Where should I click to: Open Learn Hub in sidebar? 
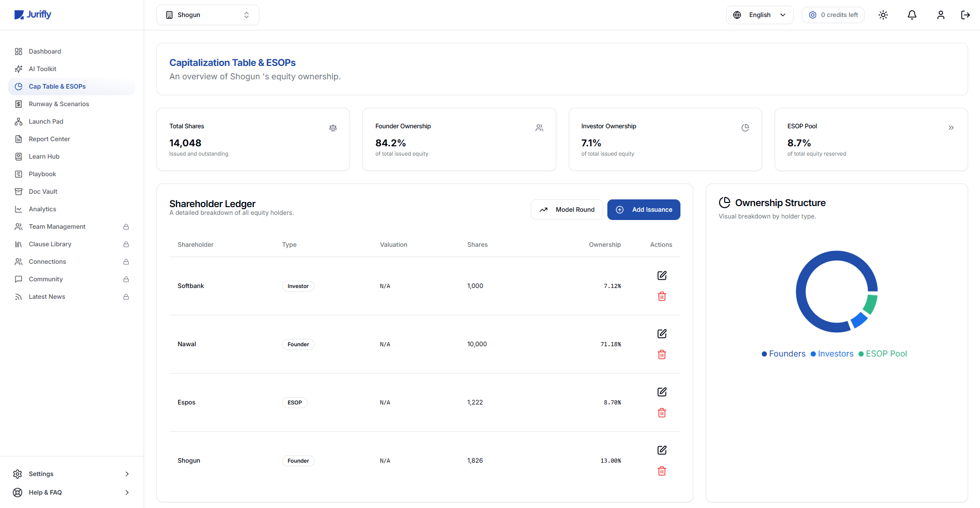tap(72, 157)
